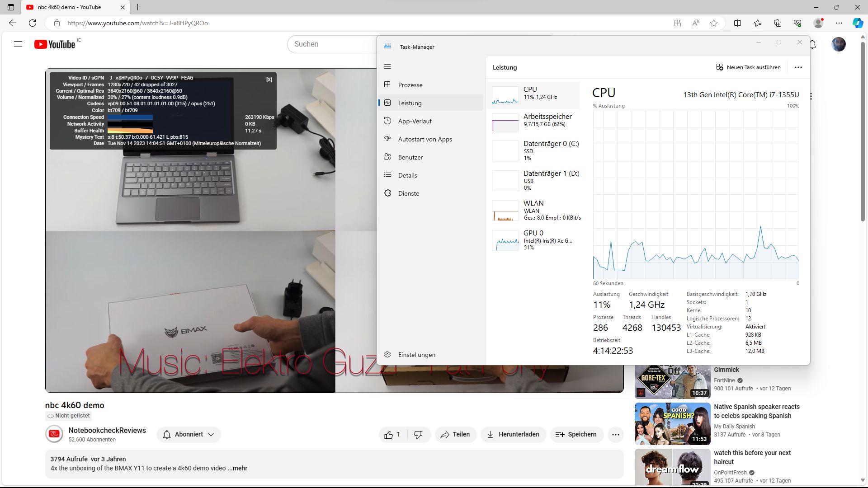Viewport: 868px width, 488px height.
Task: Open the YouTube guide hamburger menu
Action: click(x=18, y=44)
